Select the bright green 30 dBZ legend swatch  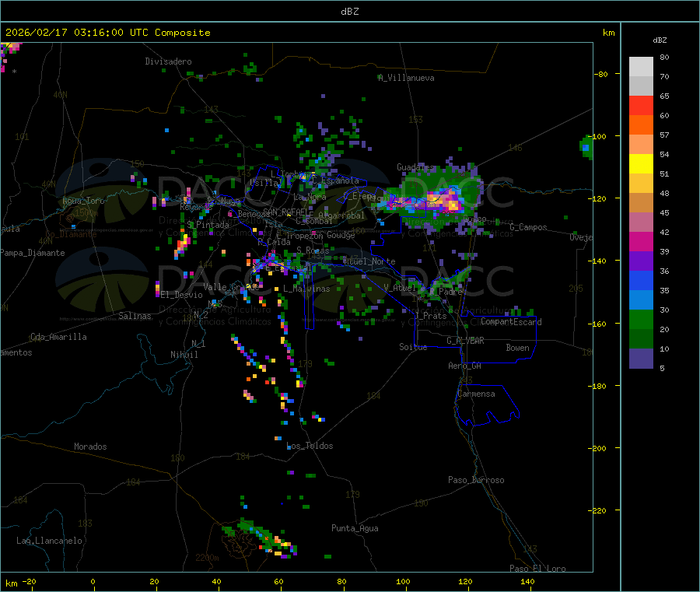[641, 319]
